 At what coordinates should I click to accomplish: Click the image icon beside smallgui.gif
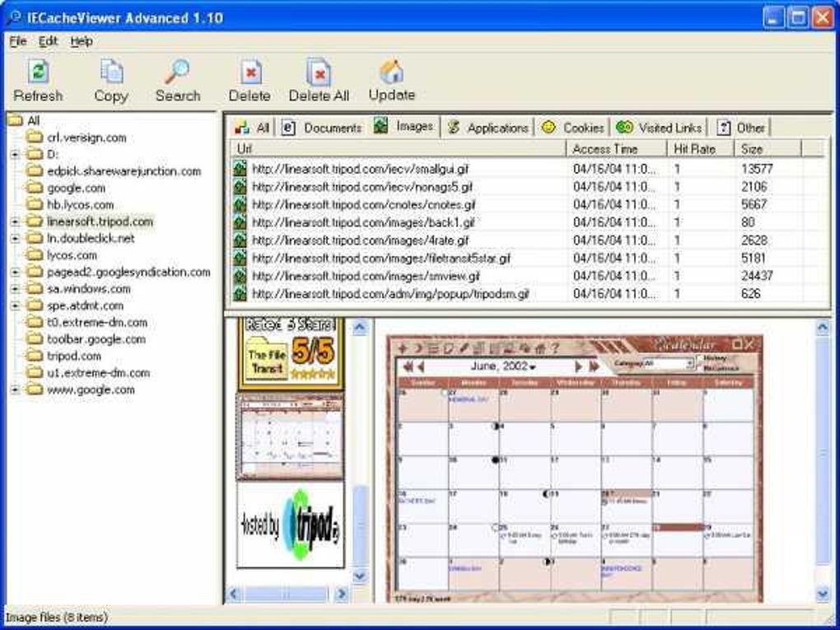click(x=240, y=169)
